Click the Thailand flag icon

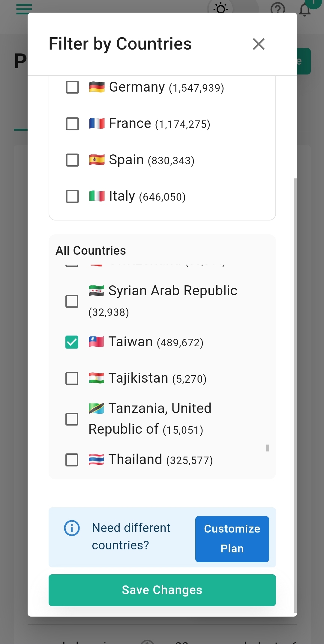click(x=96, y=460)
